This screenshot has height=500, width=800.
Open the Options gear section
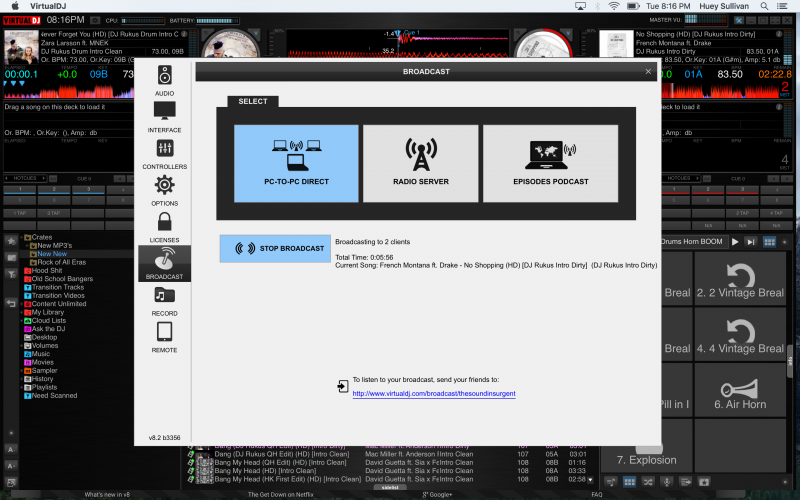point(164,190)
